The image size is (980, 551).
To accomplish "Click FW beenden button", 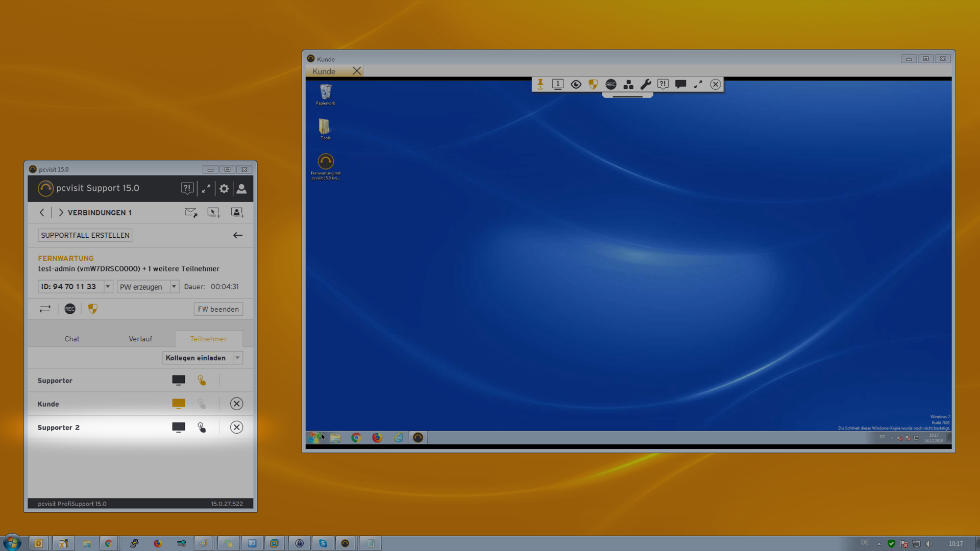I will tap(218, 309).
